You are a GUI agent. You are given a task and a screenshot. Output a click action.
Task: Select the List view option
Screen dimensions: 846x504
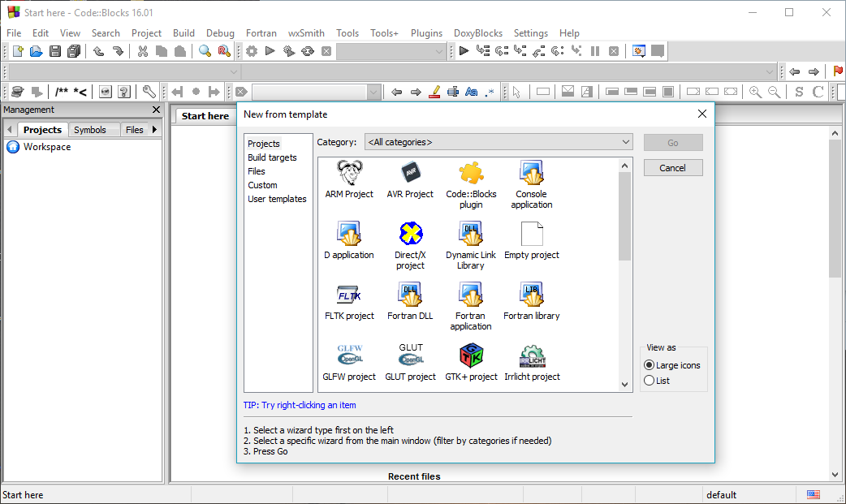(x=657, y=381)
